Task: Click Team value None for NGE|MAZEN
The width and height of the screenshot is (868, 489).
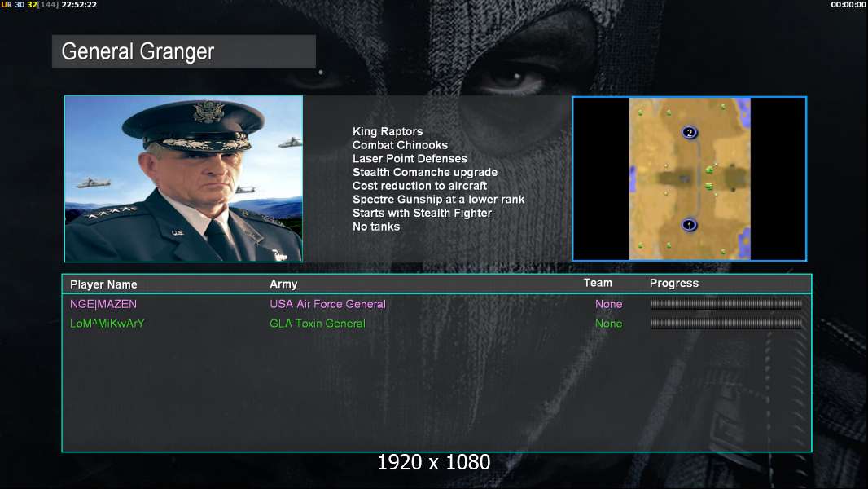Action: [x=608, y=304]
